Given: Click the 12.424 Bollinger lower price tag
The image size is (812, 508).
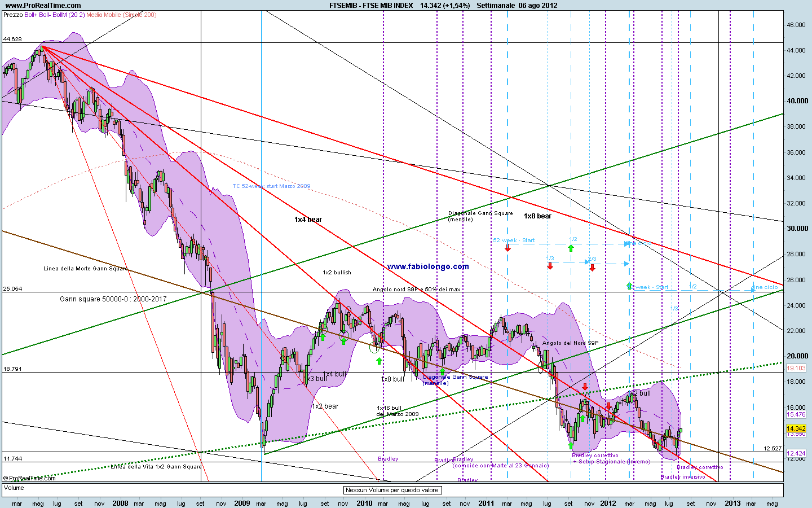Looking at the screenshot, I should click(x=796, y=453).
